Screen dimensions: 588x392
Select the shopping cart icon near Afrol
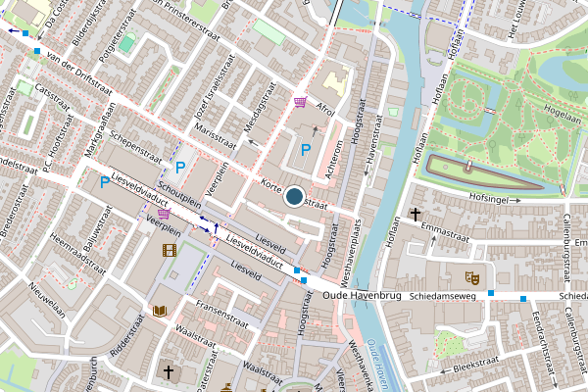click(x=301, y=102)
